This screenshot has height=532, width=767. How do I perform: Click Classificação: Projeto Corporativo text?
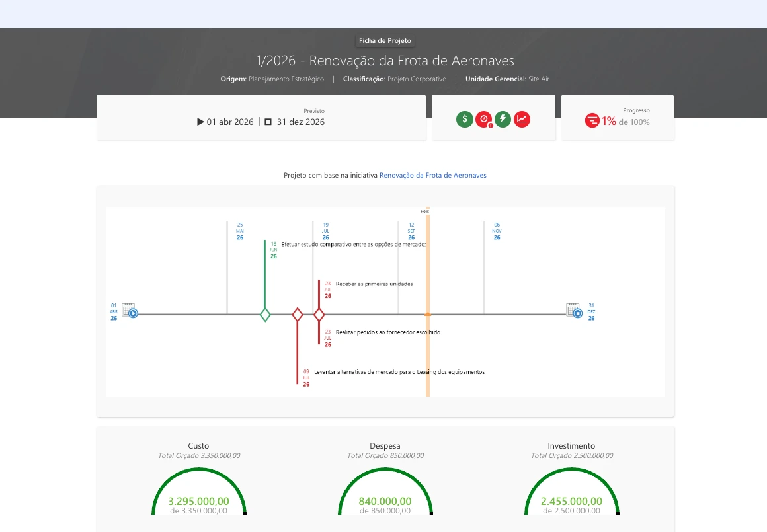pos(395,79)
